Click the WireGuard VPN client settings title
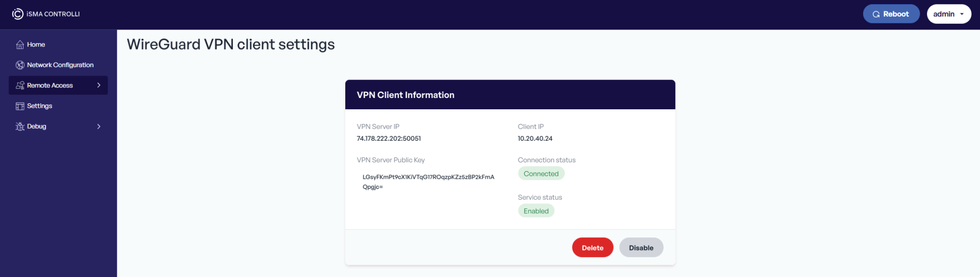 pyautogui.click(x=231, y=45)
